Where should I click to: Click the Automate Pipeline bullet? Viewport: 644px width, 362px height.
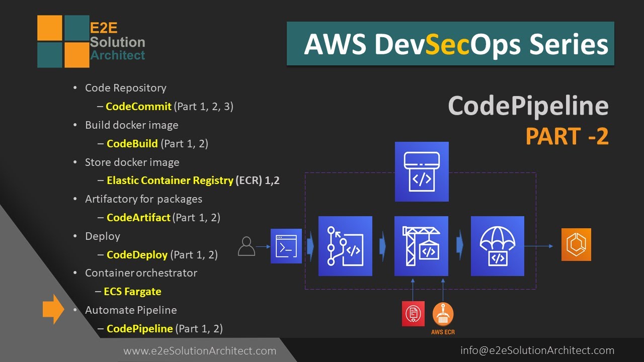tap(131, 310)
